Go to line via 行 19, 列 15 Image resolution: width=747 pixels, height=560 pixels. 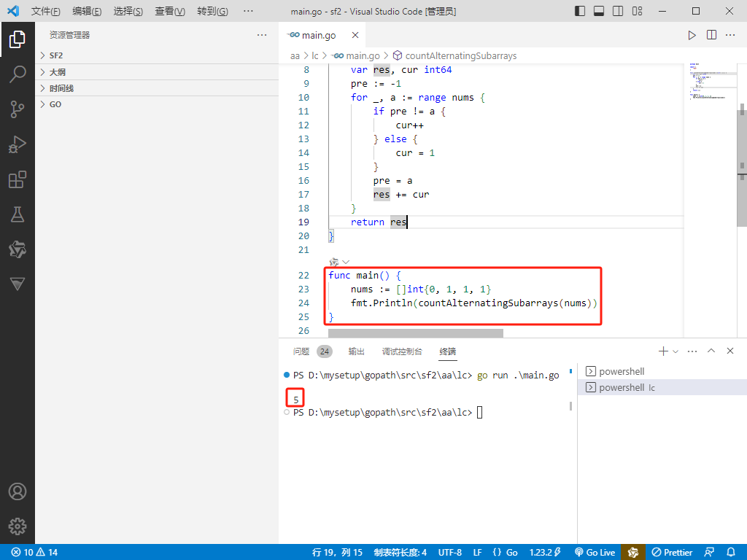337,553
